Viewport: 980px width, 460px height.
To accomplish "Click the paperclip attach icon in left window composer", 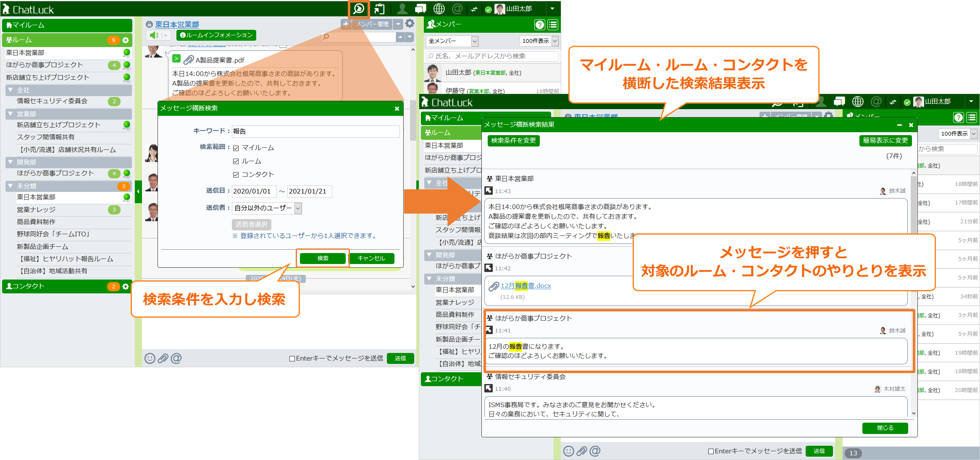I will (163, 358).
